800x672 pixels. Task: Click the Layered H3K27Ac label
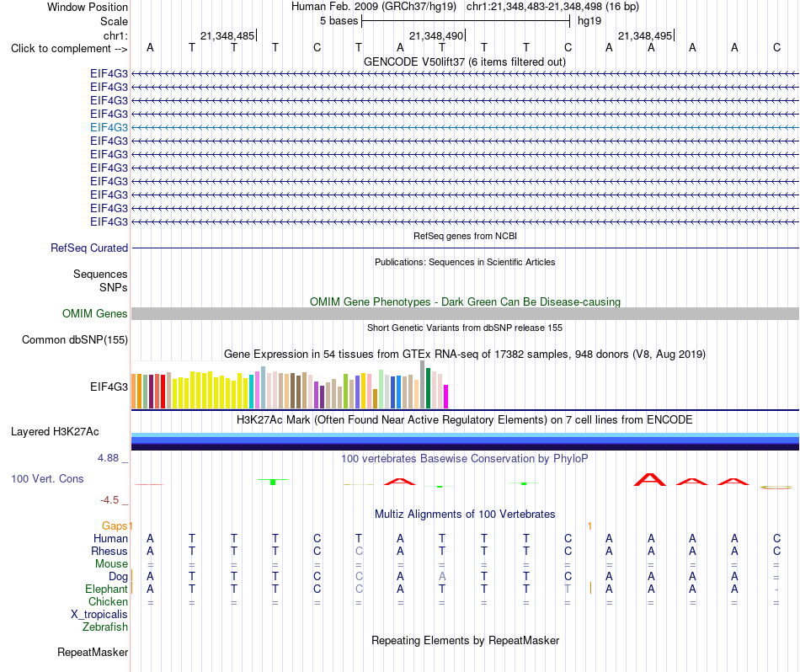click(x=55, y=432)
